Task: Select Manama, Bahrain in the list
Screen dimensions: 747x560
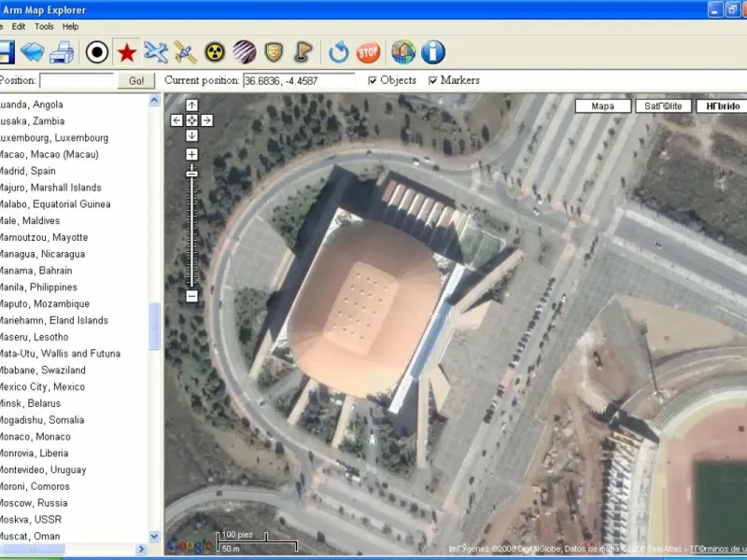Action: point(36,271)
